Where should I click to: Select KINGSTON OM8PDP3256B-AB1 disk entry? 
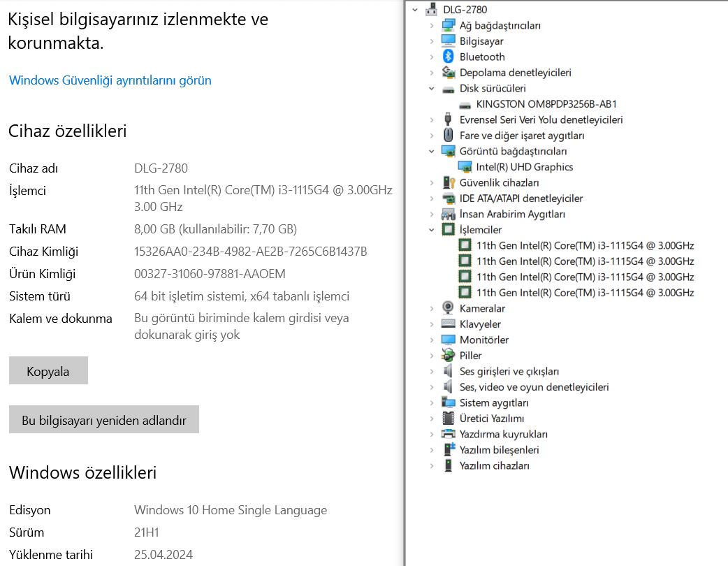coord(546,104)
